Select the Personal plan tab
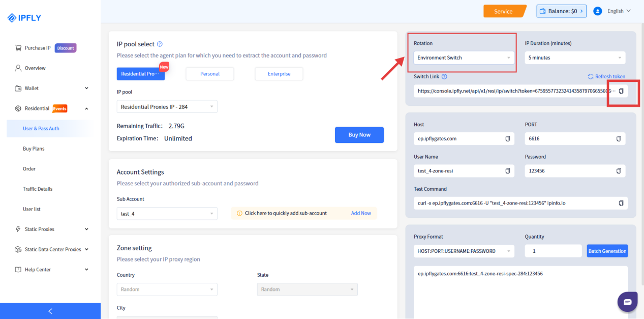 pos(210,74)
